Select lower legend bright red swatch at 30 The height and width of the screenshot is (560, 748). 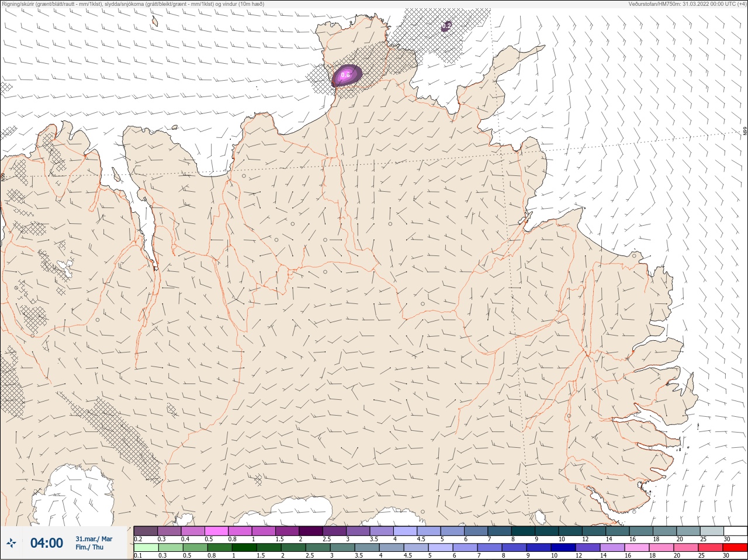pyautogui.click(x=735, y=548)
